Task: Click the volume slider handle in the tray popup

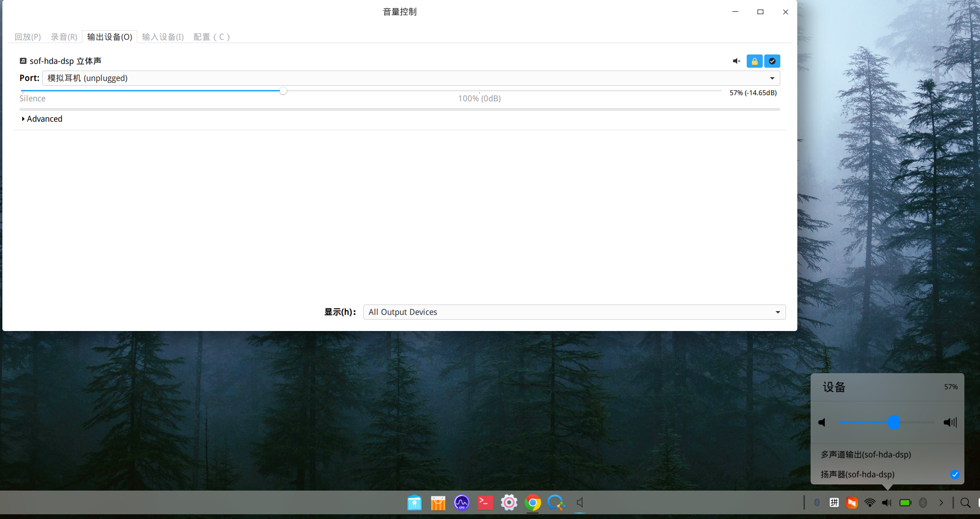Action: 893,422
